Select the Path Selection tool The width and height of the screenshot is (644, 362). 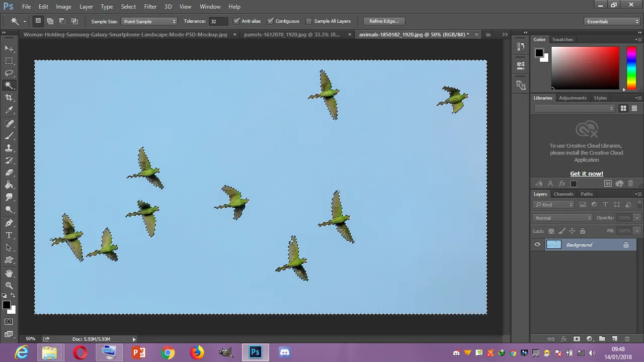click(x=9, y=247)
